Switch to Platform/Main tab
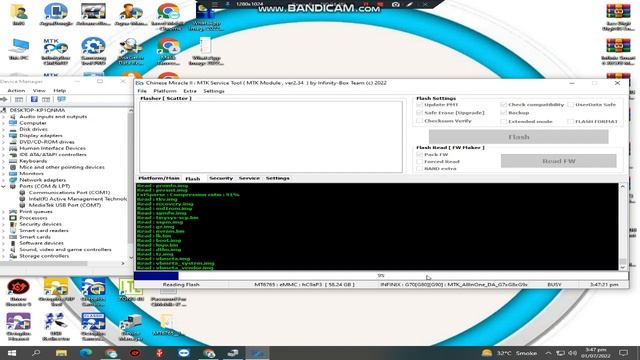The height and width of the screenshot is (360, 640). (x=159, y=178)
